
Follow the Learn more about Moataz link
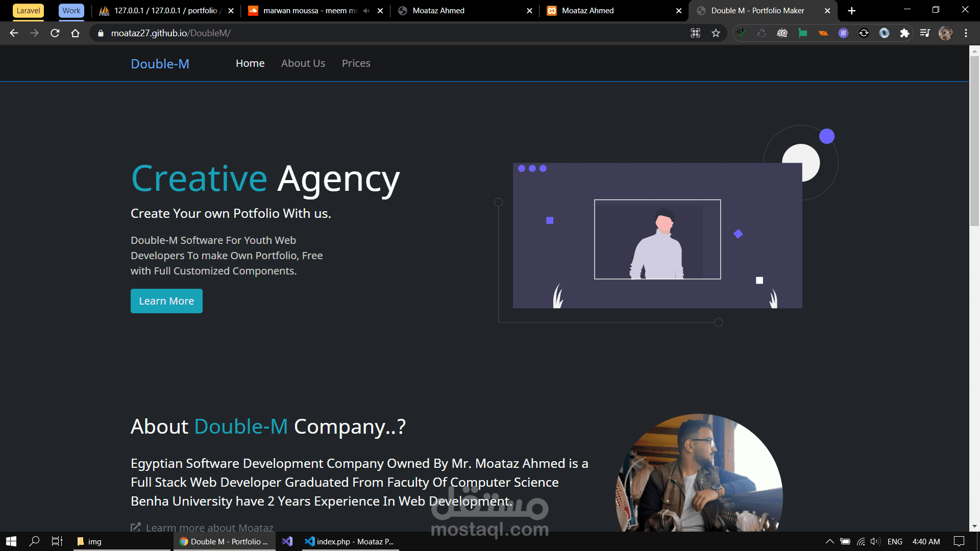point(202,528)
